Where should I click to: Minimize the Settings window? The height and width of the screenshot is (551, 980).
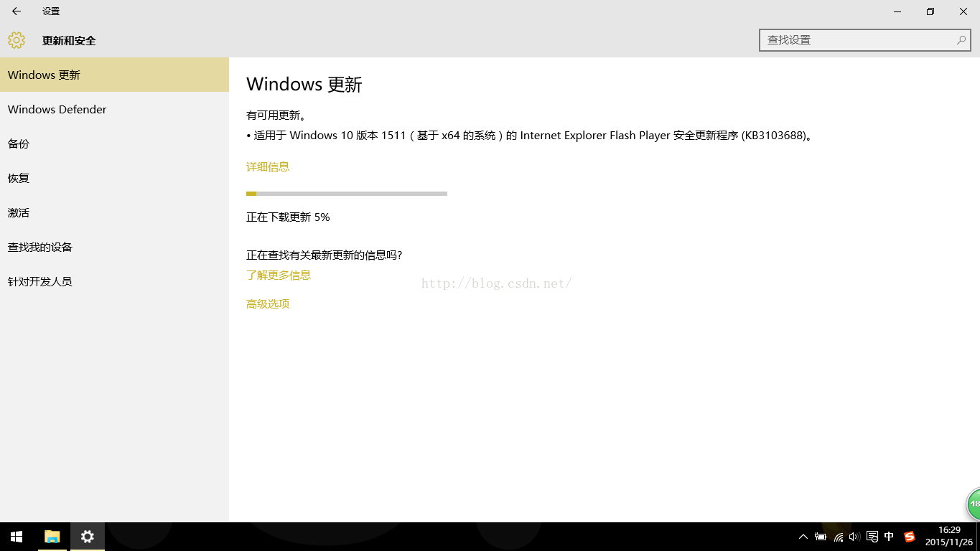pyautogui.click(x=897, y=11)
